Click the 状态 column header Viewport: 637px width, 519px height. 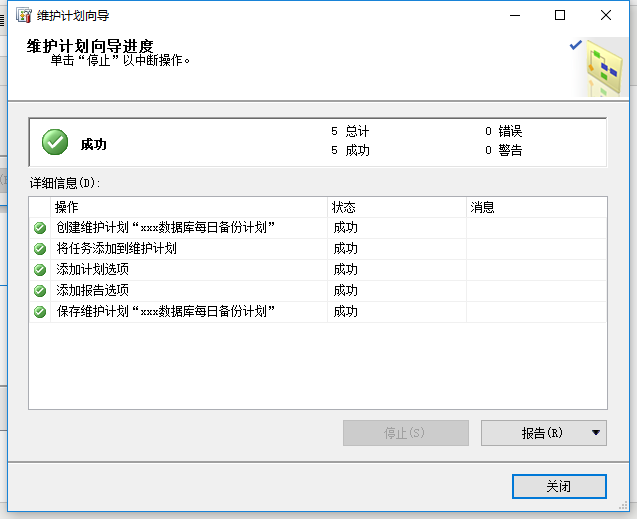coord(397,207)
